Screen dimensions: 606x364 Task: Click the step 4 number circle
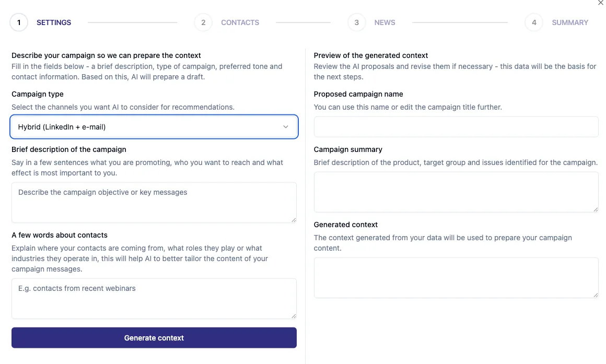534,22
